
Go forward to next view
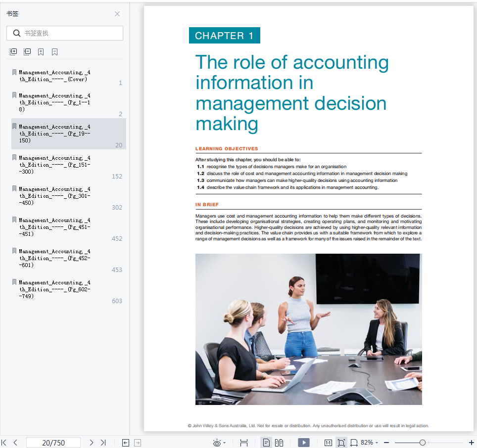tap(138, 443)
